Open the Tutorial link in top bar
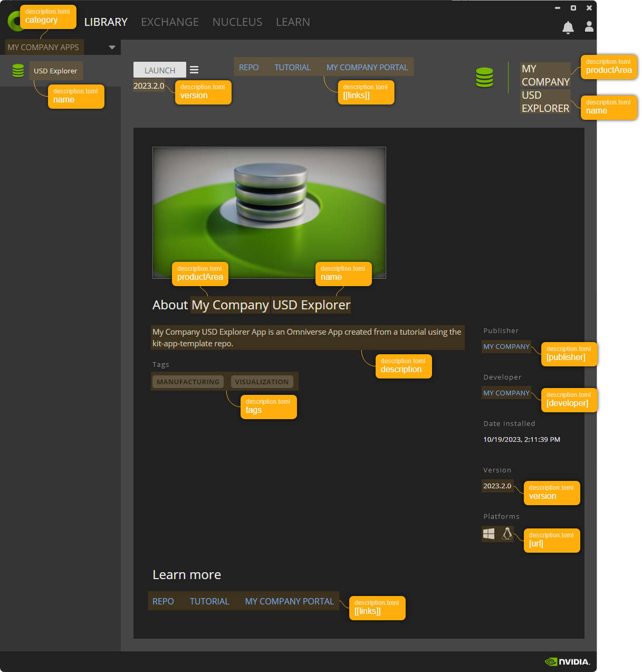The width and height of the screenshot is (642, 672). click(292, 68)
